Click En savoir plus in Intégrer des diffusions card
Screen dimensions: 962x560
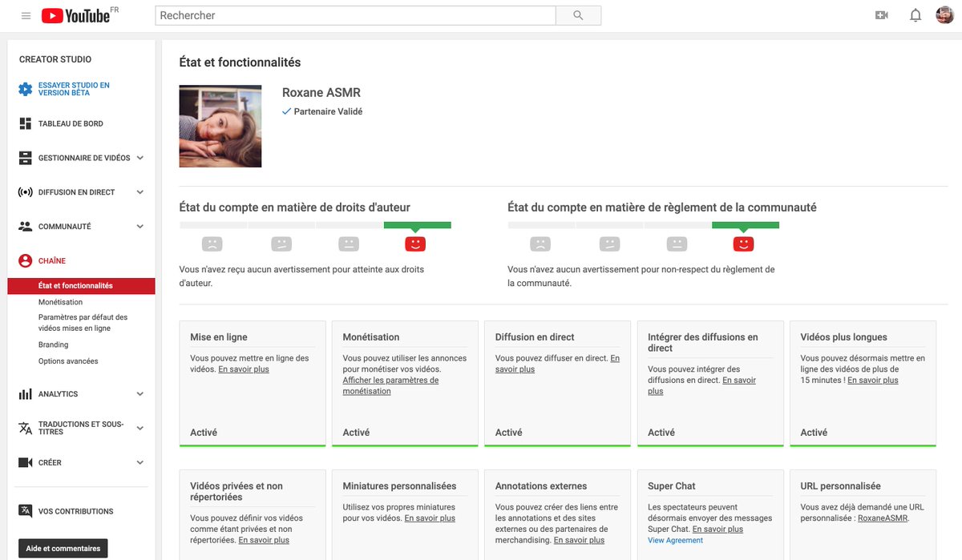tap(701, 386)
